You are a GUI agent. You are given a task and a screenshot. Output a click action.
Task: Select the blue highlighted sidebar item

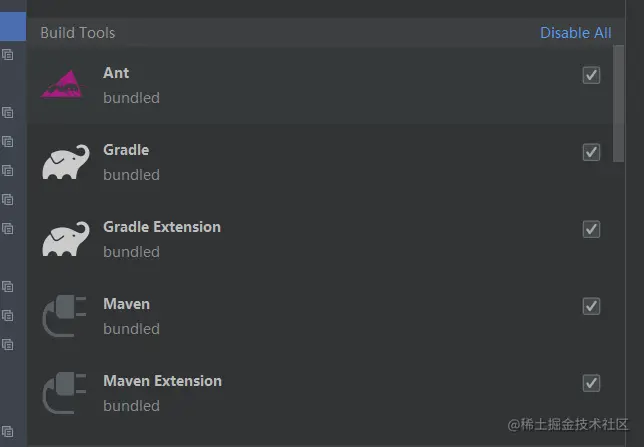click(13, 26)
